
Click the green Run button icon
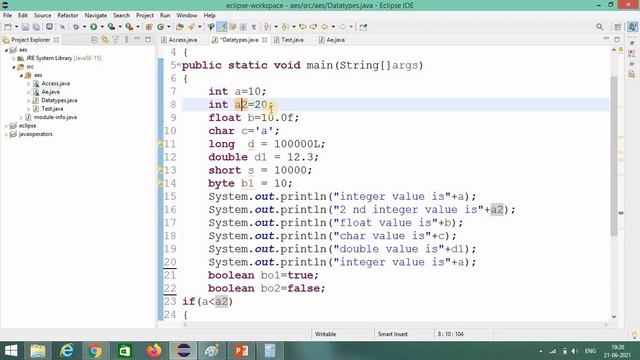point(93,27)
